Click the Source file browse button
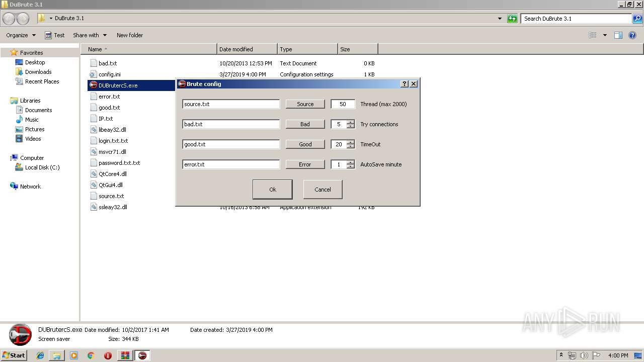644x362 pixels. (305, 104)
